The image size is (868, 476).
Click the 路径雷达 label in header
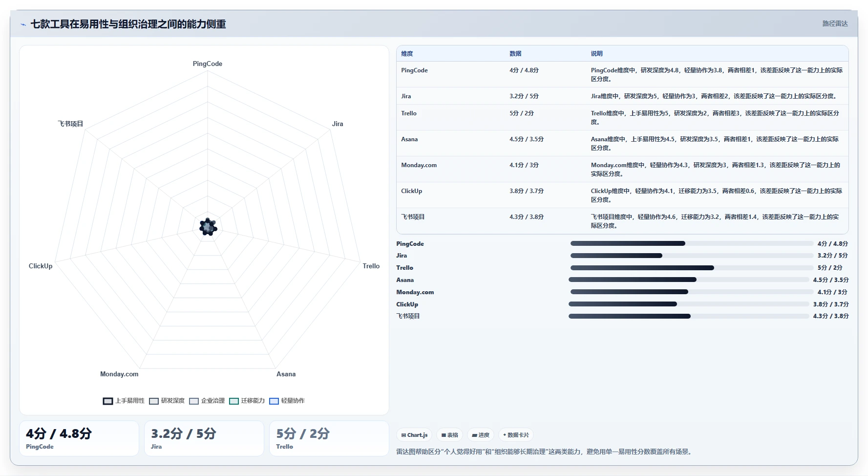835,23
